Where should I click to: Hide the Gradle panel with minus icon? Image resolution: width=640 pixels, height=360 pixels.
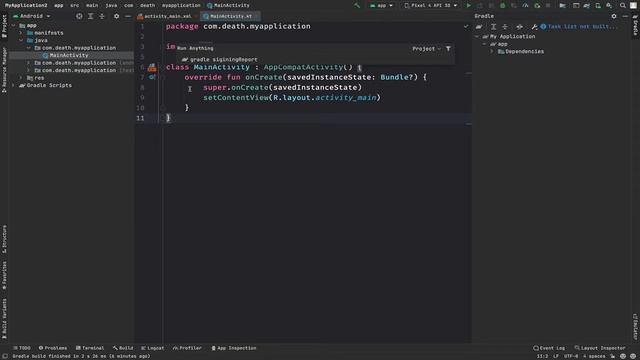click(x=625, y=16)
